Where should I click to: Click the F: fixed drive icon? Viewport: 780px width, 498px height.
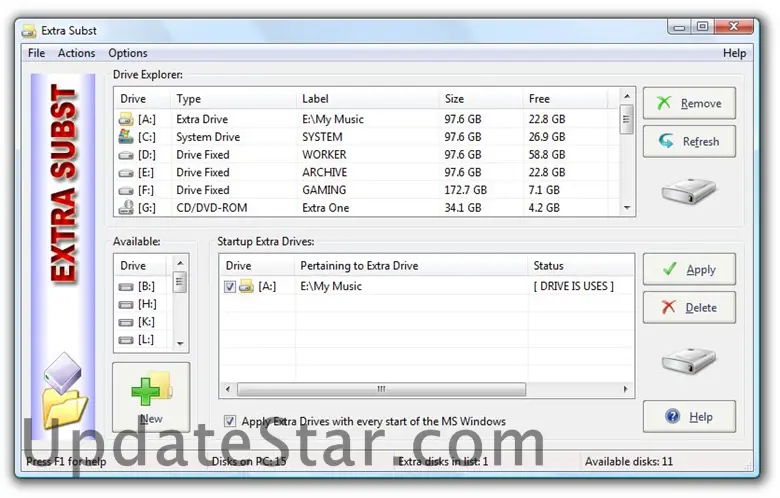pyautogui.click(x=126, y=191)
